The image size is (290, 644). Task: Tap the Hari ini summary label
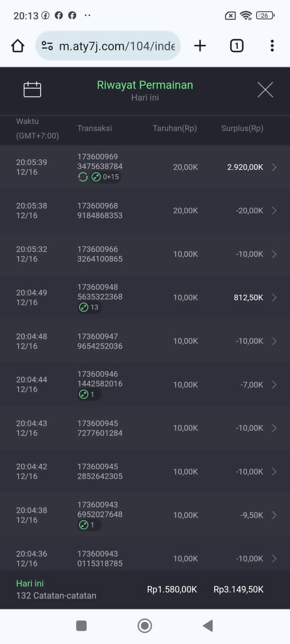30,584
